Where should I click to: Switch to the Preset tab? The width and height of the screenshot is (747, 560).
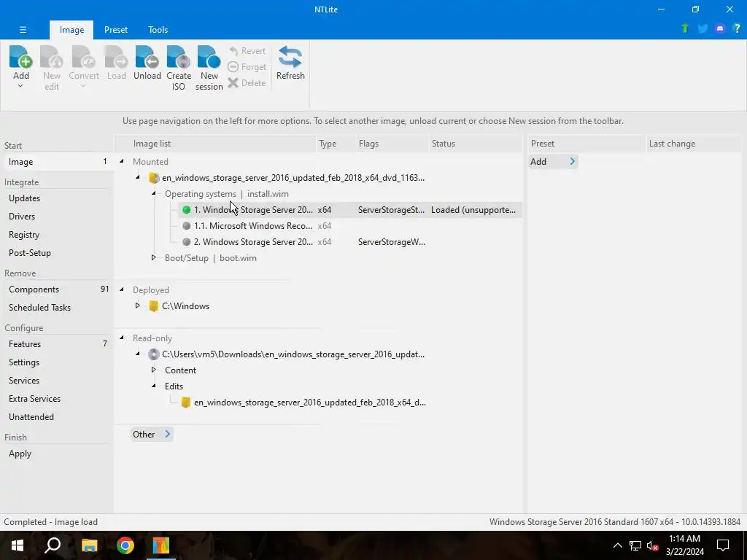[116, 29]
